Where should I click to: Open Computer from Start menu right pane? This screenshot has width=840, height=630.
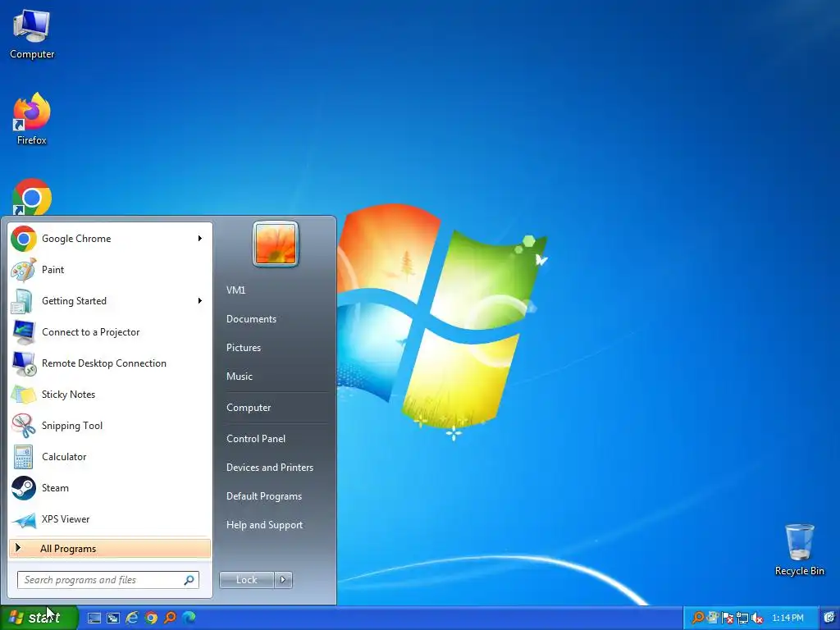[x=249, y=407]
